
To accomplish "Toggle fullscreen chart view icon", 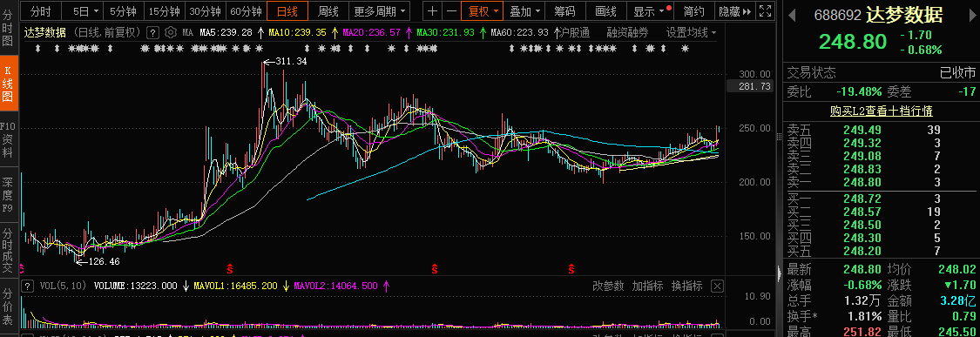I will coord(765,10).
